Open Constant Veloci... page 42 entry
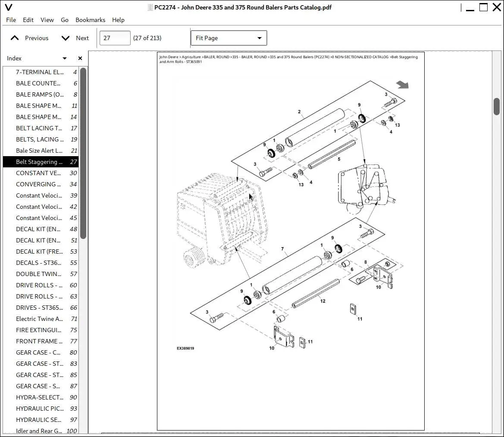The width and height of the screenshot is (504, 437). coord(41,207)
